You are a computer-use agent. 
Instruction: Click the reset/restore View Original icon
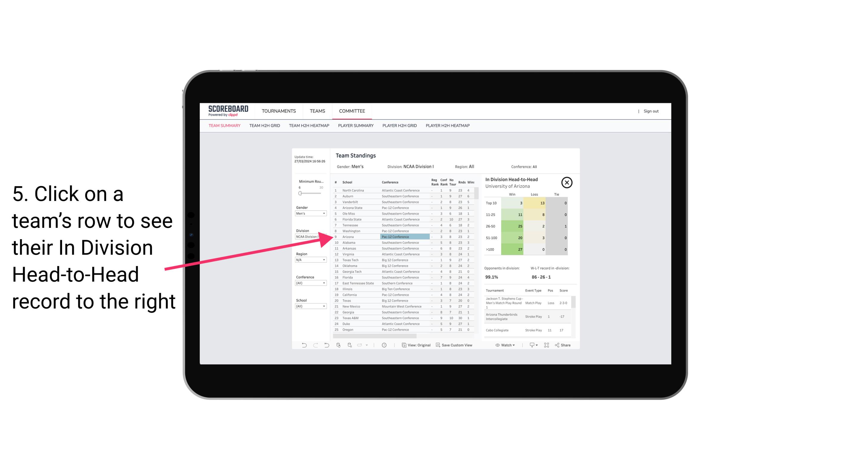[x=414, y=345]
